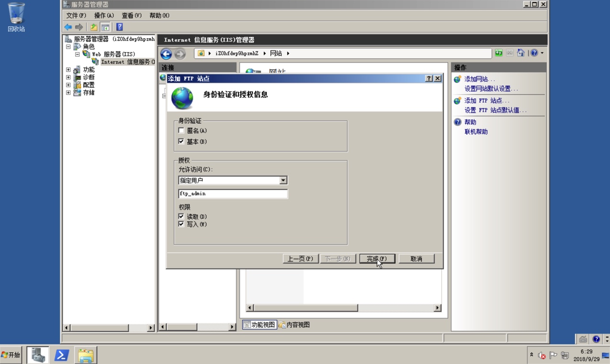Enable the 匿名 (Anonymous) authentication checkbox
The height and width of the screenshot is (364, 610).
tap(181, 131)
